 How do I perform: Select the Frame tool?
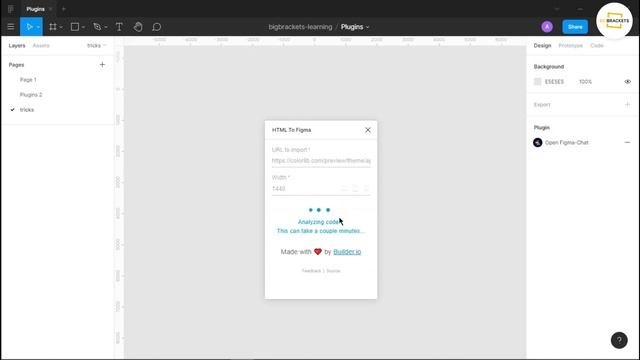pos(53,27)
